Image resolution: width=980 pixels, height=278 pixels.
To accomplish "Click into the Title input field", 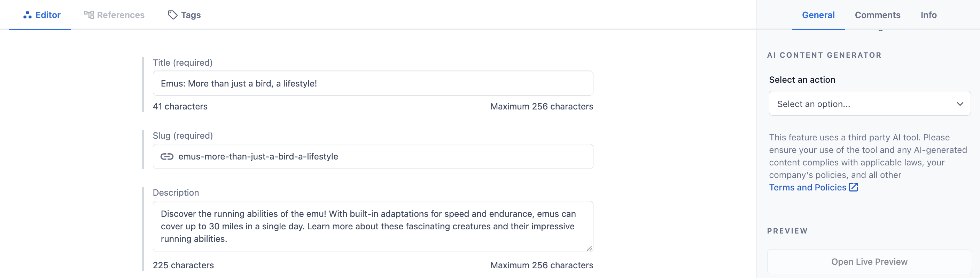I will pyautogui.click(x=373, y=83).
